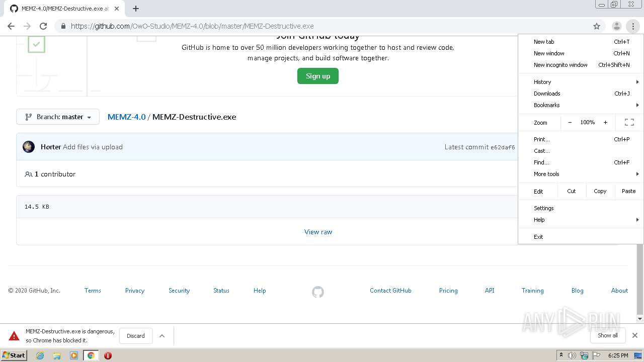Open the View raw link
The image size is (644, 362).
[318, 232]
